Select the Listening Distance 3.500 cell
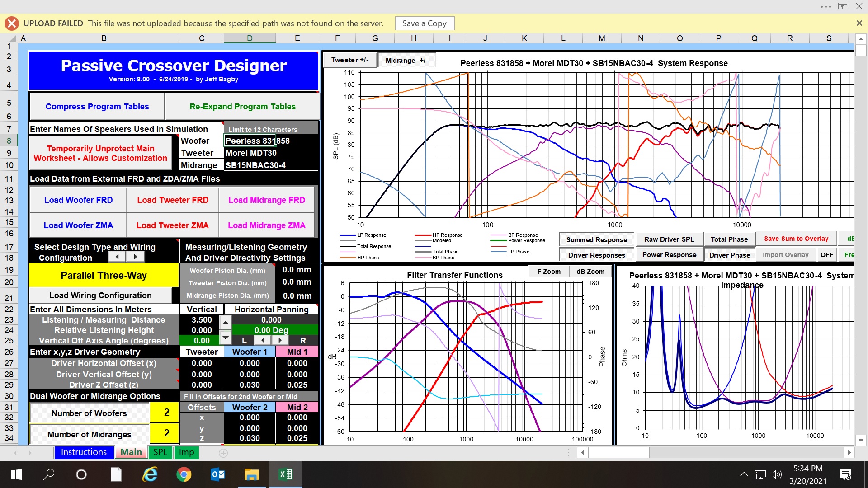868x488 pixels. (x=202, y=320)
